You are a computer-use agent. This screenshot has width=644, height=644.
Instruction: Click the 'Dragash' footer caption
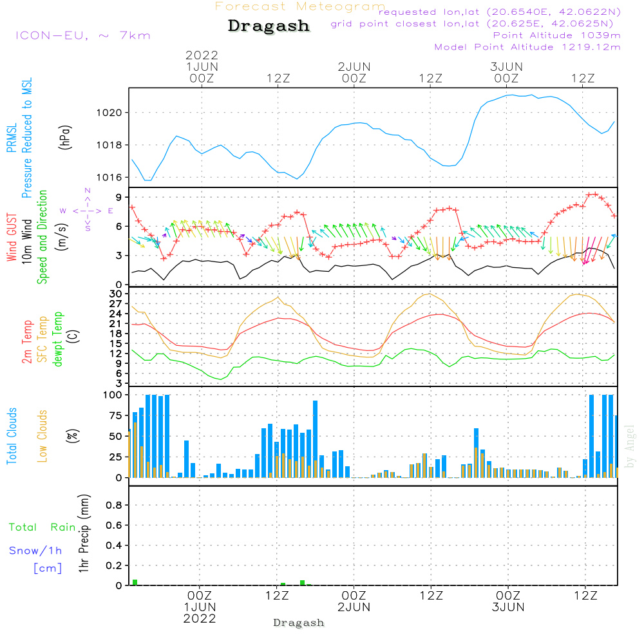pos(299,623)
